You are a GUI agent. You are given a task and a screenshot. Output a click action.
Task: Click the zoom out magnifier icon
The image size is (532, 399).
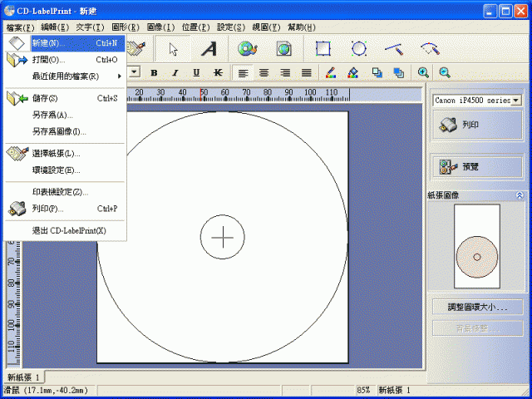coord(445,73)
